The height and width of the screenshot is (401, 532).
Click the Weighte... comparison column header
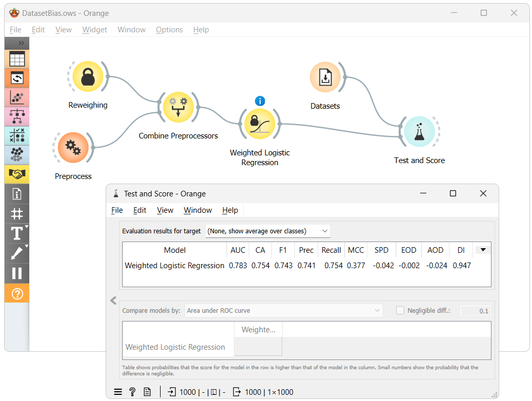258,329
